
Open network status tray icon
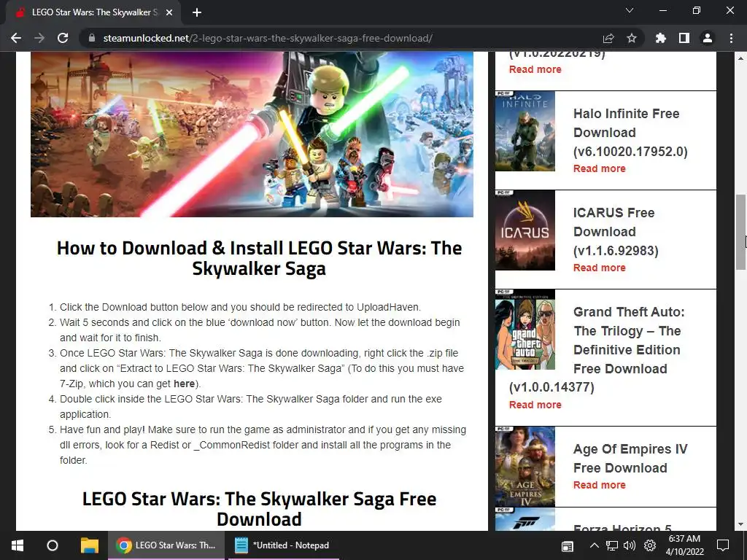coord(612,545)
